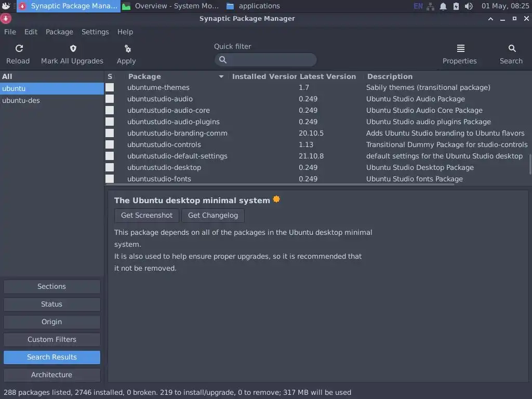
Task: Click the Mark All Upgrades shield icon
Action: (x=73, y=48)
